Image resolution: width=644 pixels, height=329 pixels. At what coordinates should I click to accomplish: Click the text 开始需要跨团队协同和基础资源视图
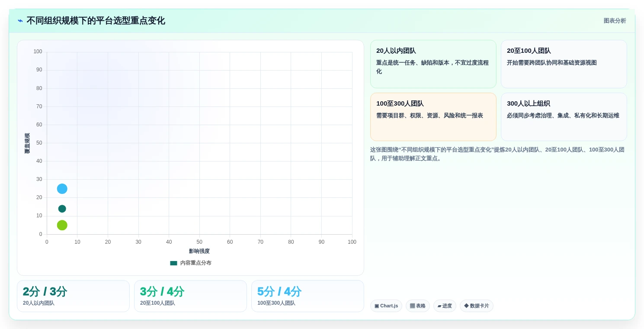pos(552,63)
